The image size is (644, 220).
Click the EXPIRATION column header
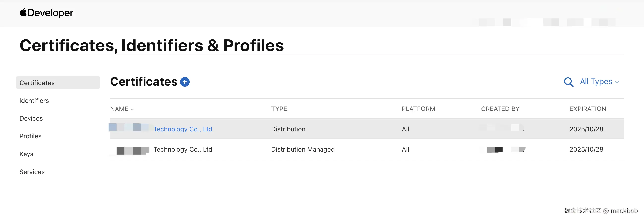tap(588, 109)
